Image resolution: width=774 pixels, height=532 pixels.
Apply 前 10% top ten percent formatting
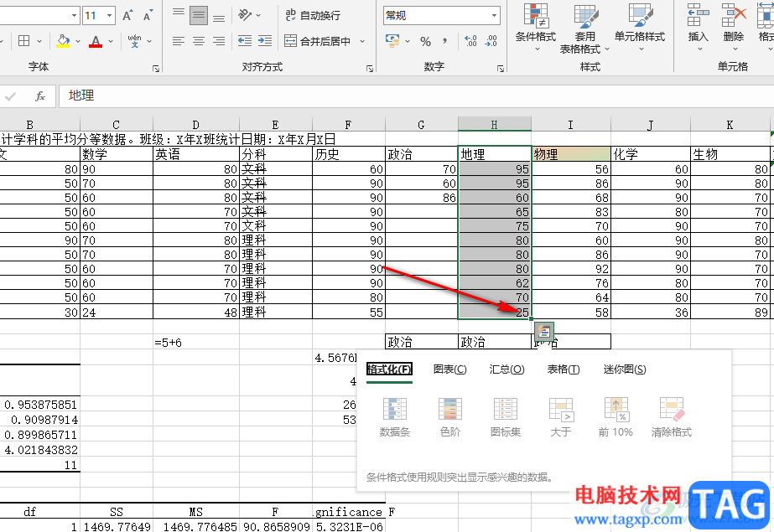coord(616,417)
